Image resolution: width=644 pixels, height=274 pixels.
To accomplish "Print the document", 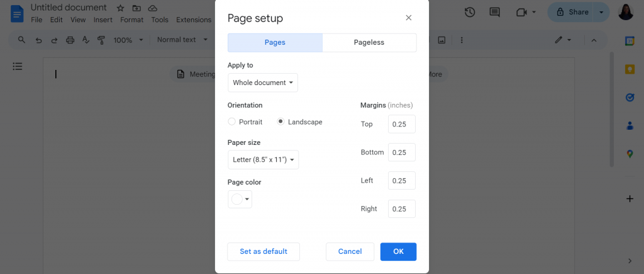I will [70, 40].
